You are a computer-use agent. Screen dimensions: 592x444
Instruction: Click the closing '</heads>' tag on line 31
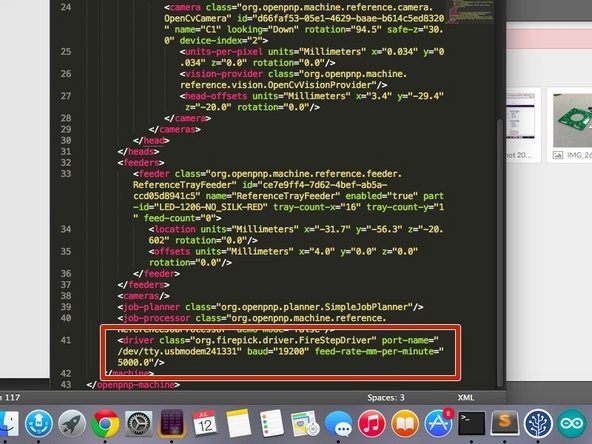coord(138,152)
